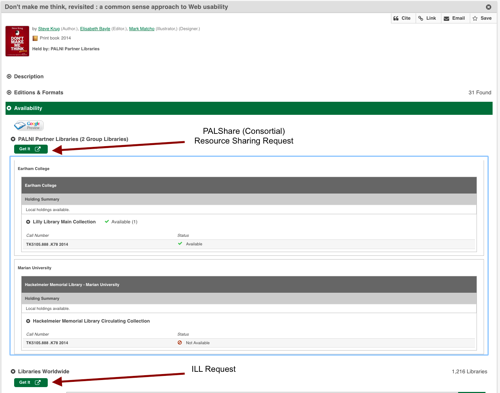Click the 31 Found count

tap(480, 92)
